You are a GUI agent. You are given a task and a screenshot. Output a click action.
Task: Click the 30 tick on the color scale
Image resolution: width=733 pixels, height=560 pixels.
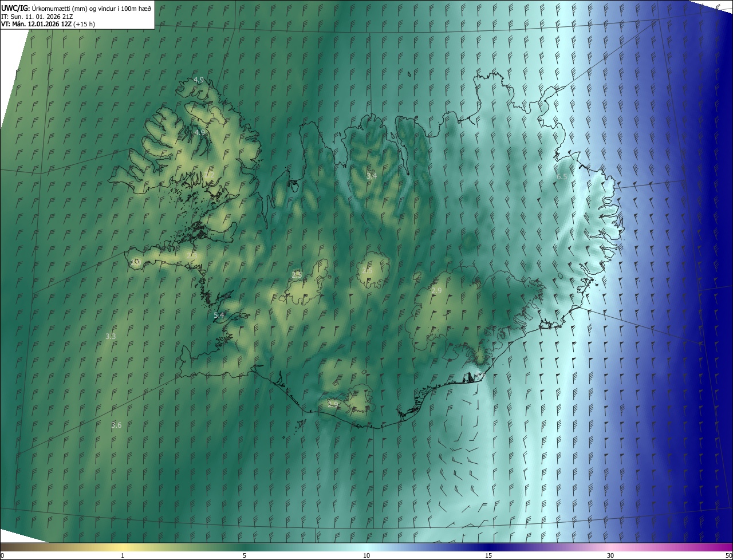tap(610, 556)
